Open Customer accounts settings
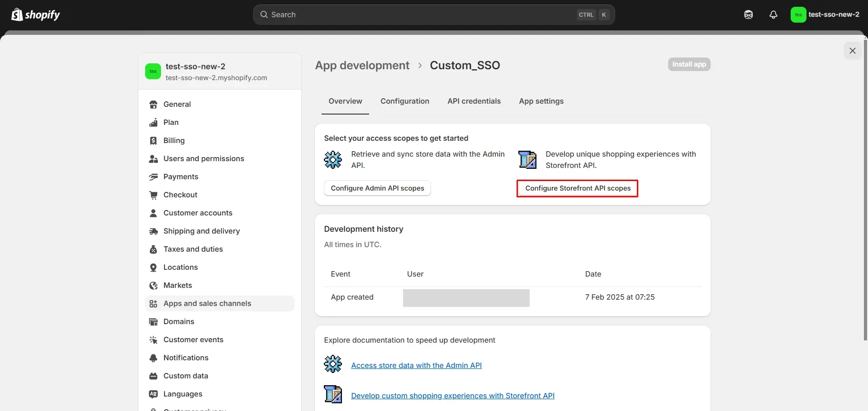This screenshot has width=868, height=411. 220,213
